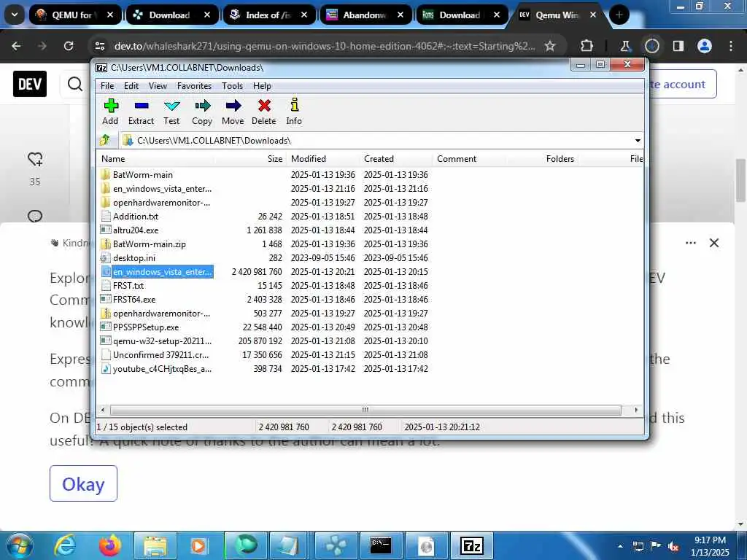Screen dimensions: 747x560
Task: Click the Okay button on the DEV page
Action: coord(83,484)
